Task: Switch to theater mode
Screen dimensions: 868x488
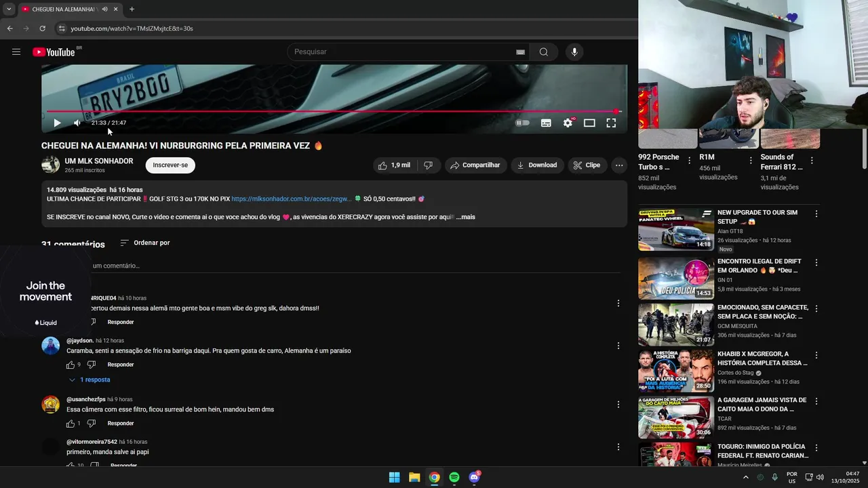Action: point(589,123)
